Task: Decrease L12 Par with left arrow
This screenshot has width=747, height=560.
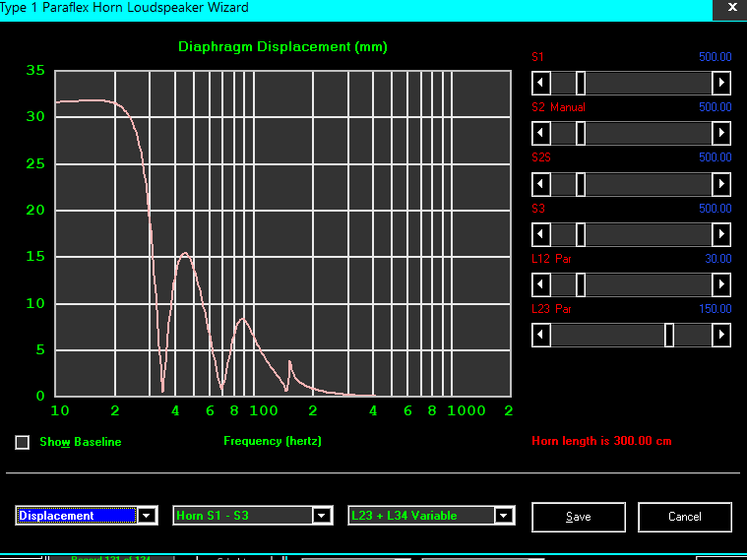Action: point(541,285)
